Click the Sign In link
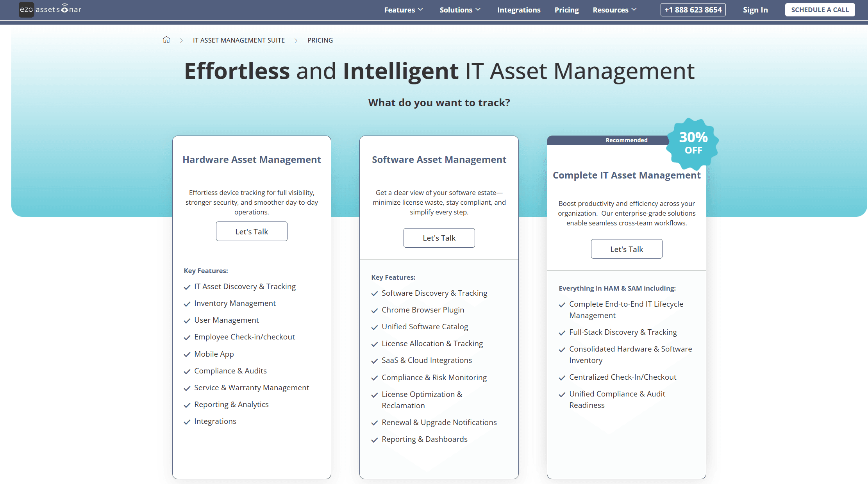 click(x=755, y=10)
